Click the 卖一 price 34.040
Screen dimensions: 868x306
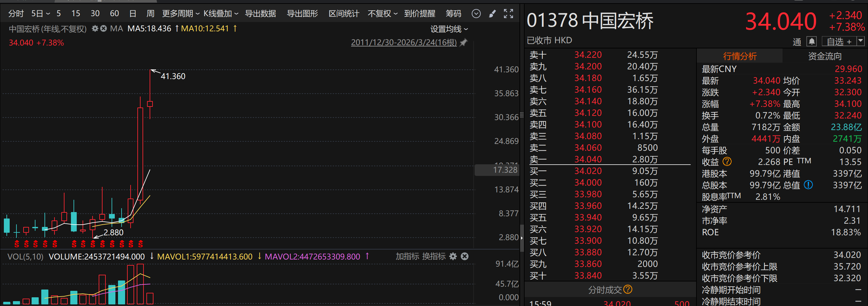point(588,159)
